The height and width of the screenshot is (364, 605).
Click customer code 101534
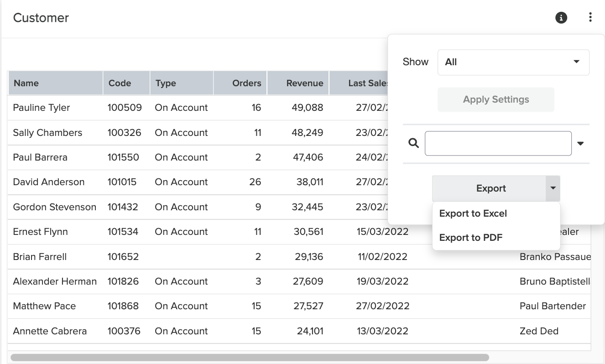(123, 232)
